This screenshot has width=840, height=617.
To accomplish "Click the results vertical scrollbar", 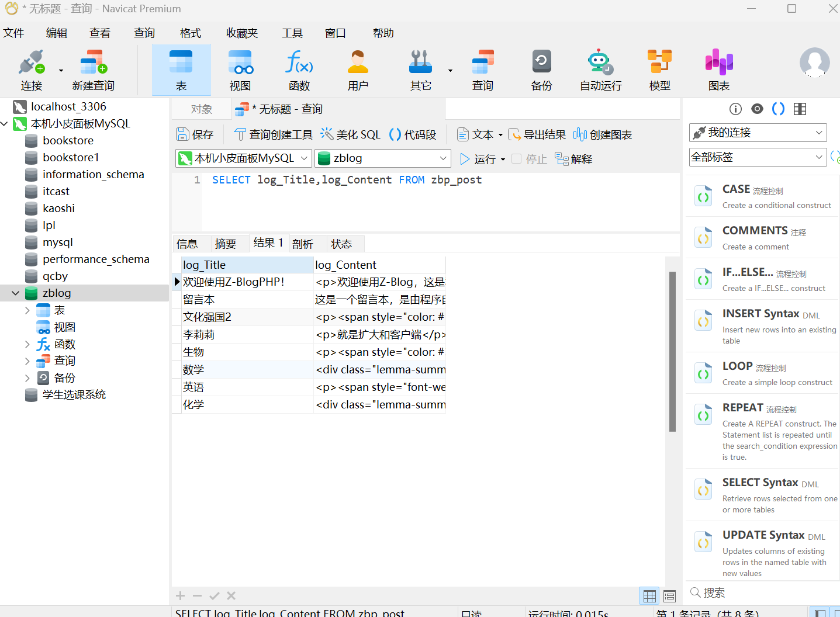I will click(x=672, y=351).
